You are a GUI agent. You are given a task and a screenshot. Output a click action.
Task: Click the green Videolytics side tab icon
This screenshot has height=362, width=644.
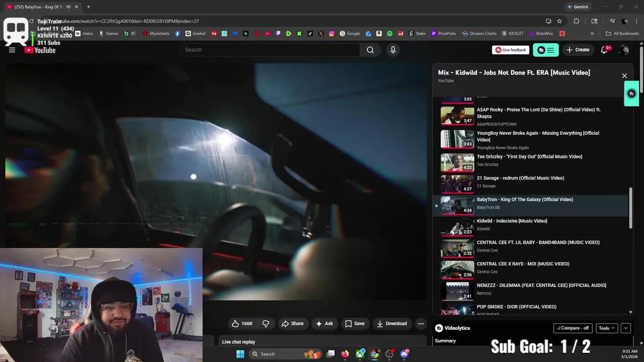(631, 94)
